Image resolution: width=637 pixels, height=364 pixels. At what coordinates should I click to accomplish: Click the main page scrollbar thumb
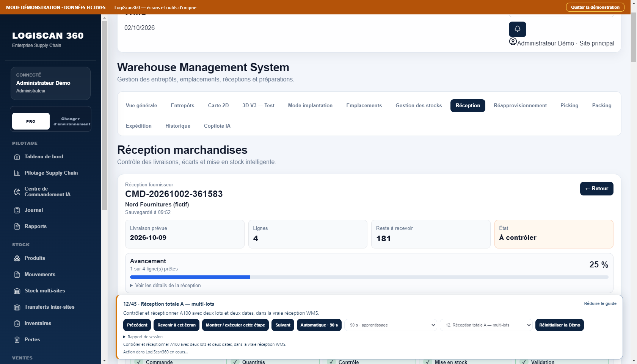[x=634, y=37]
